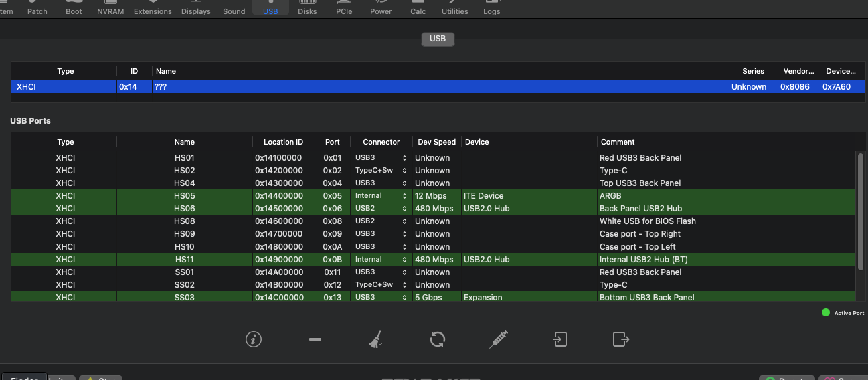Open the Connector dropdown for SS03
Screen dimensions: 868x380
point(404,298)
